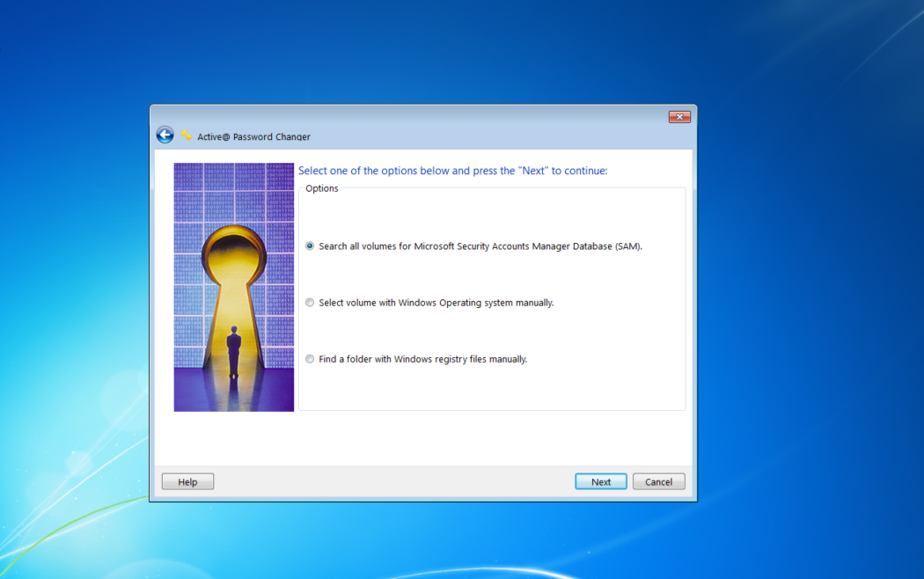The width and height of the screenshot is (924, 579).
Task: Click the keyhole illustration image
Action: point(234,287)
